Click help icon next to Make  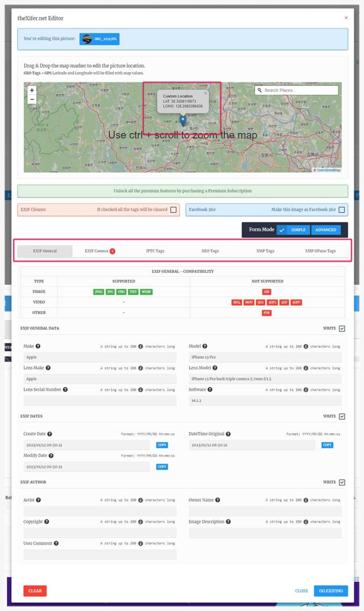38,346
